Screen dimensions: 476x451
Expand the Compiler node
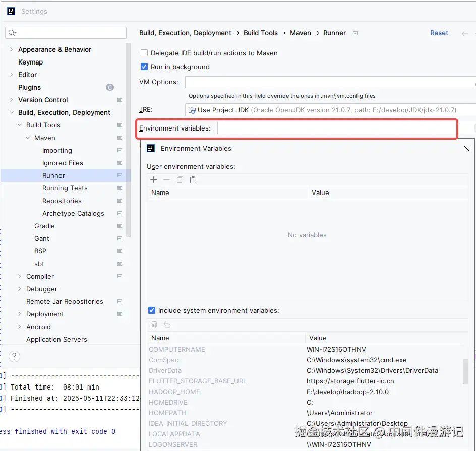pos(20,276)
